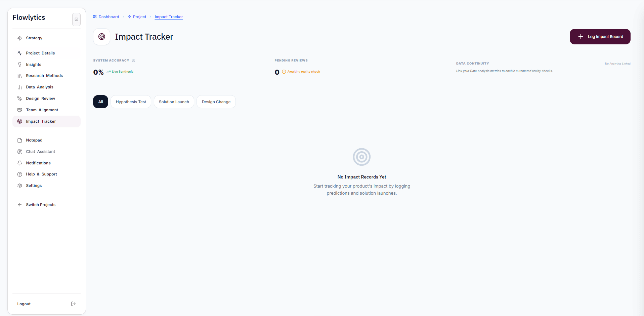644x316 pixels.
Task: Click the Live Synthesis trend arrow icon
Action: coord(109,72)
